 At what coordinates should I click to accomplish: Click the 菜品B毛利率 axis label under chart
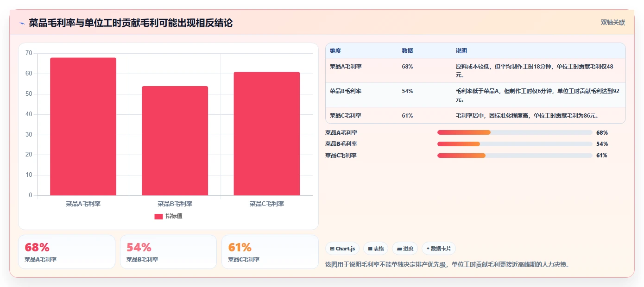pos(175,204)
